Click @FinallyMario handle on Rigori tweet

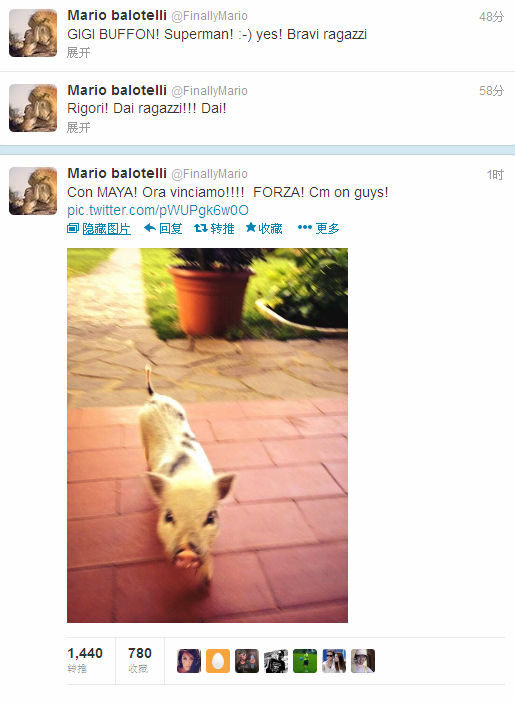pyautogui.click(x=210, y=91)
